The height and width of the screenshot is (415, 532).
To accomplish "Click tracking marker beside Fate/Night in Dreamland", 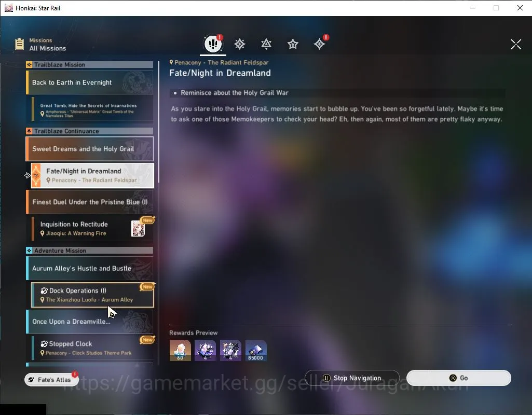I will [28, 175].
